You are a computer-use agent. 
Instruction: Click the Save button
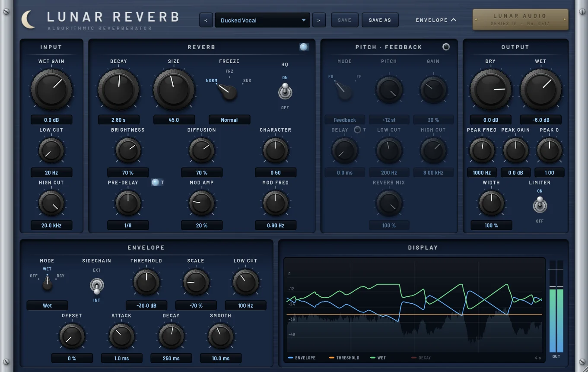point(344,20)
